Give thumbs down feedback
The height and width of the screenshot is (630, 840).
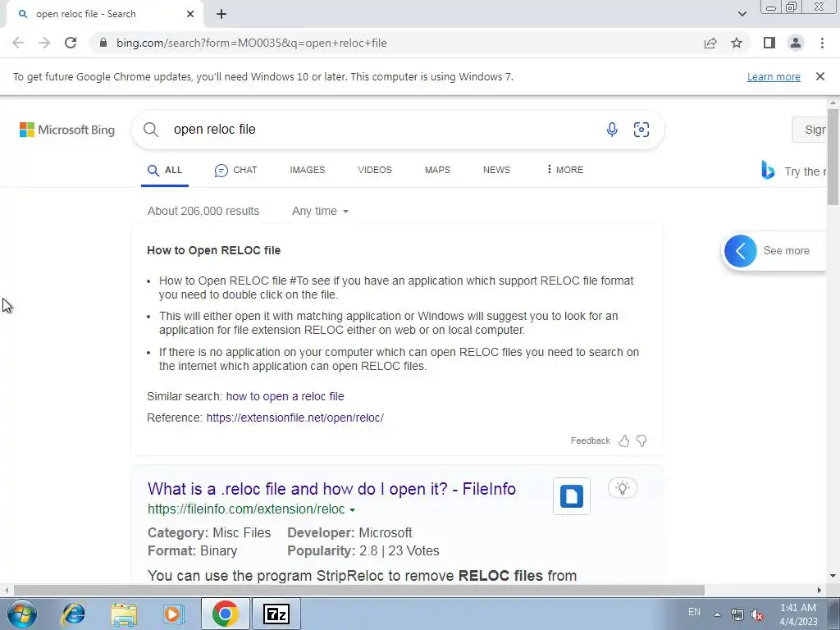[x=641, y=441]
